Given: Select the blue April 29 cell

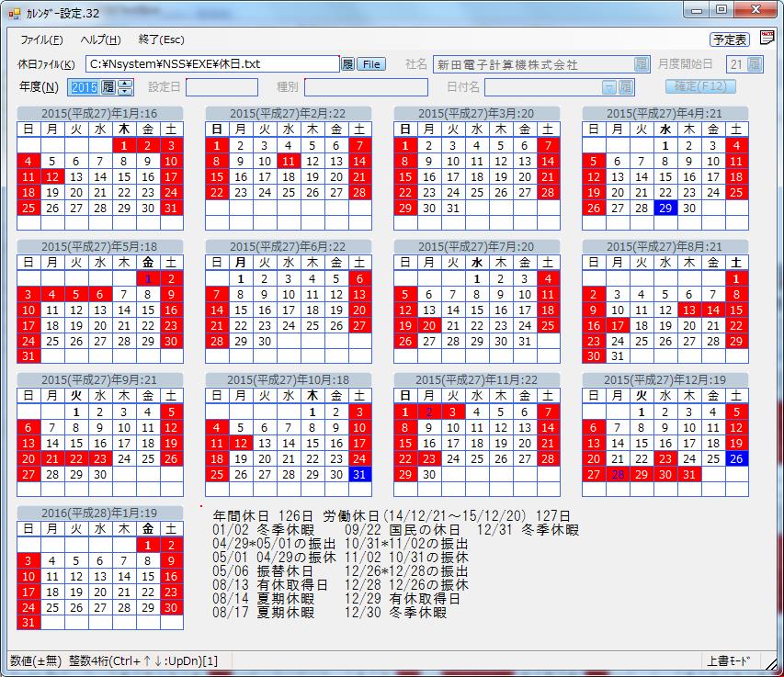Looking at the screenshot, I should 665,208.
